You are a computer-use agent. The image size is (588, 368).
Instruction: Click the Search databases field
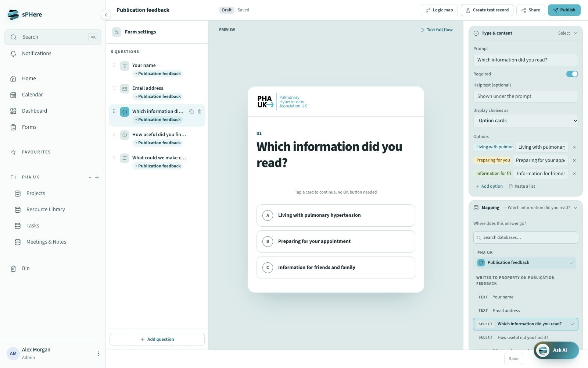click(526, 237)
